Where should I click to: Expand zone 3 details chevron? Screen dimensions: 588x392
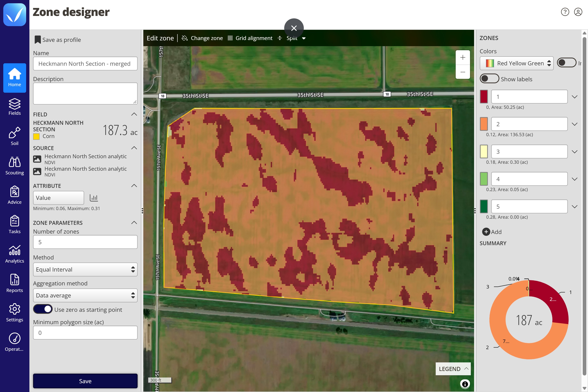tap(575, 152)
